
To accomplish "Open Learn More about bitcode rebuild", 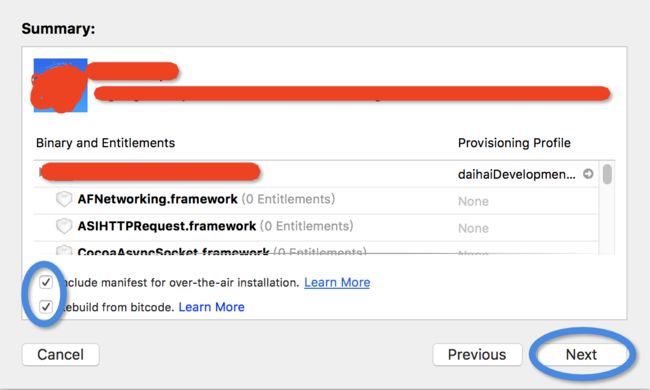I will click(x=211, y=307).
